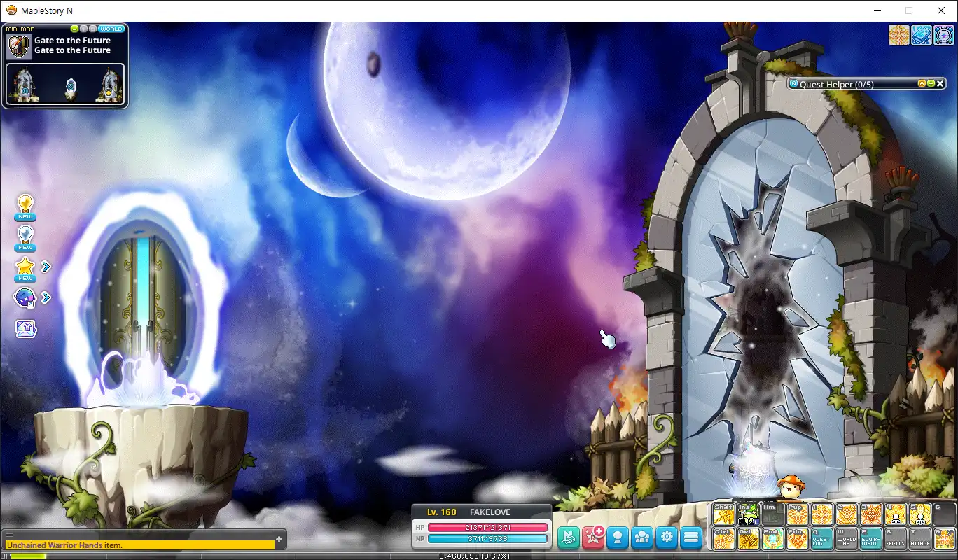
Task: Use the Ins quickslot potion item
Action: pyautogui.click(x=749, y=514)
